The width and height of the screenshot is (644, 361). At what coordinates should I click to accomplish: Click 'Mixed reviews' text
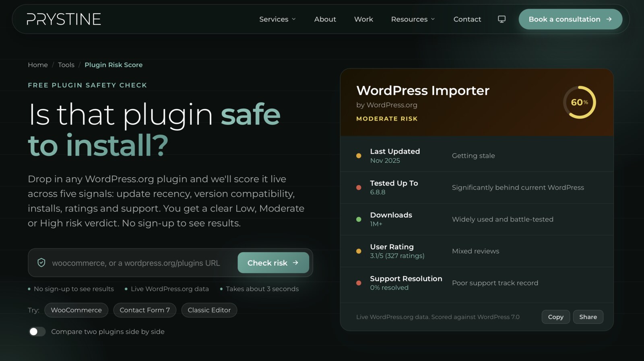click(475, 251)
